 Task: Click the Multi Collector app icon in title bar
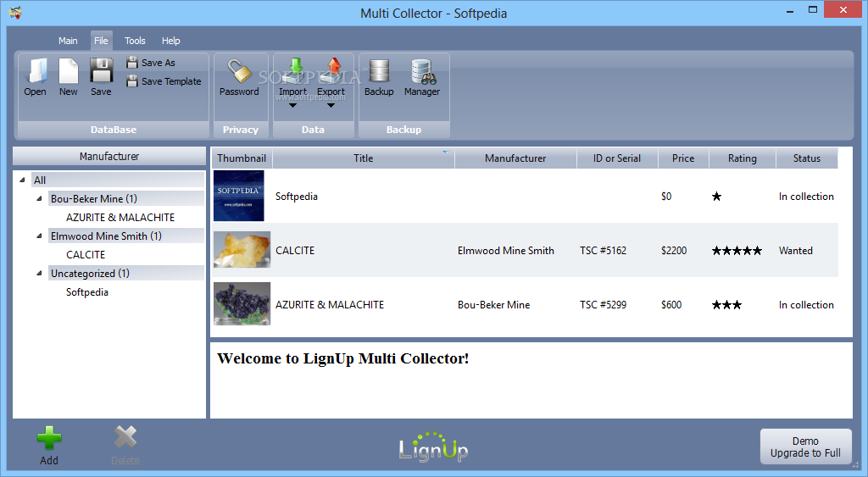(15, 12)
